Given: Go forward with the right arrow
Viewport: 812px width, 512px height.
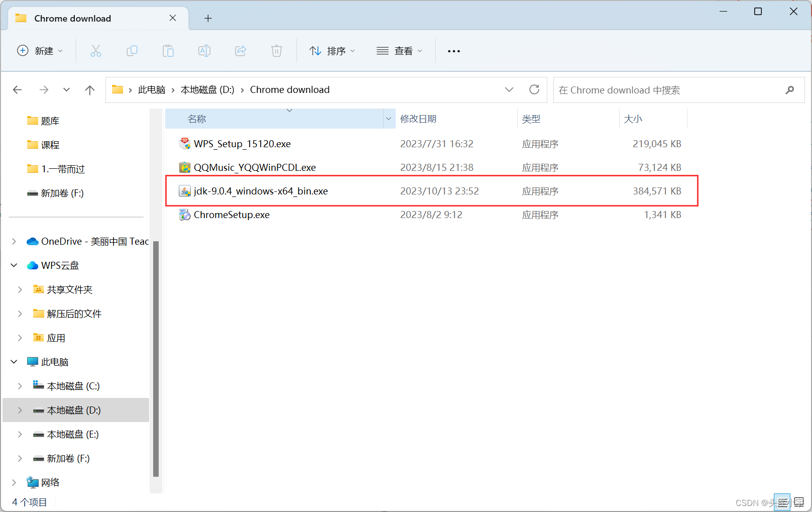Looking at the screenshot, I should tap(44, 90).
